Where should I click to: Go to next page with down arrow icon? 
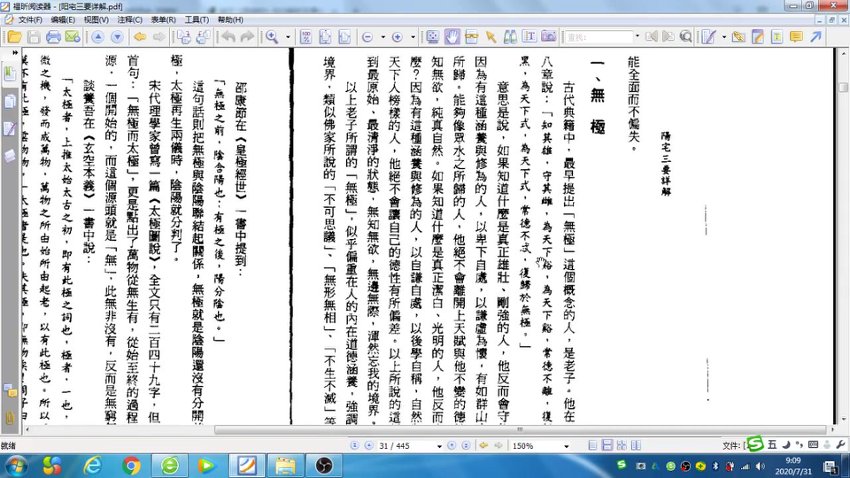click(x=117, y=37)
